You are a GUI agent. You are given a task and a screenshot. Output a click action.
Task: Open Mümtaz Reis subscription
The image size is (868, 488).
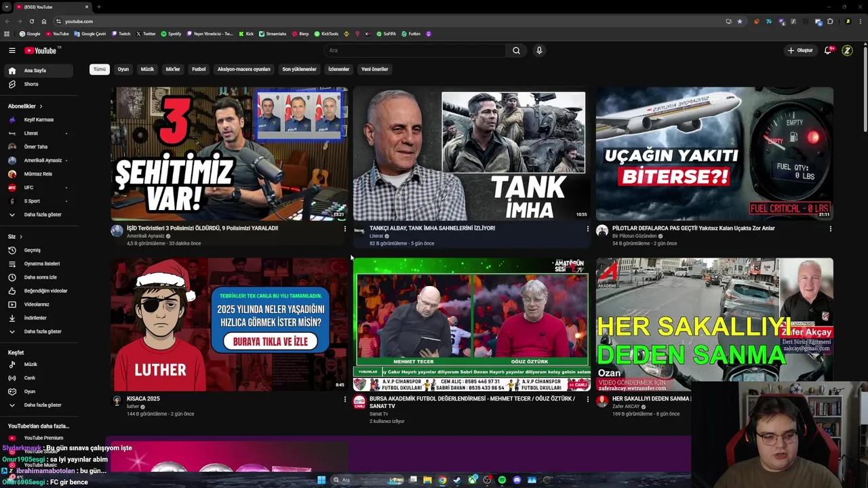point(39,174)
